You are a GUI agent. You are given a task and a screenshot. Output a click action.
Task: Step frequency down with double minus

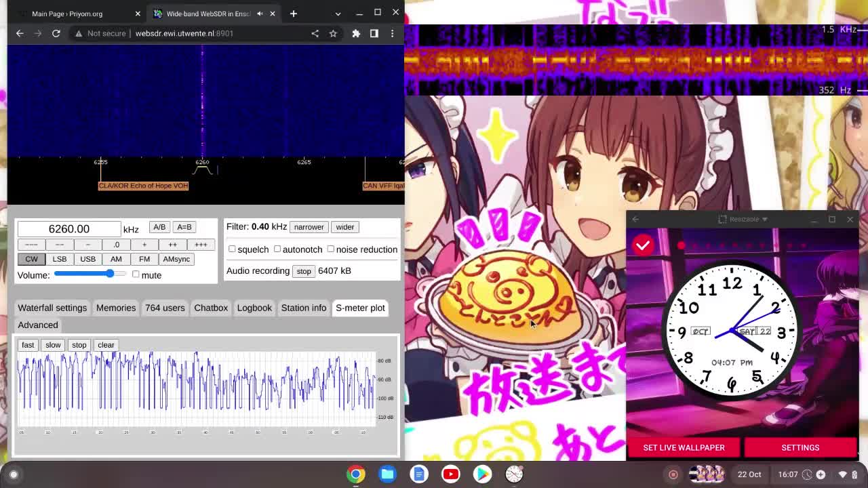point(60,245)
